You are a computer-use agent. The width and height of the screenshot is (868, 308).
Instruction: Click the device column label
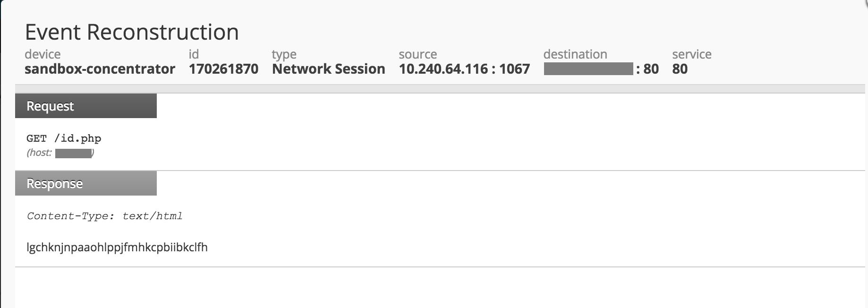tap(43, 54)
